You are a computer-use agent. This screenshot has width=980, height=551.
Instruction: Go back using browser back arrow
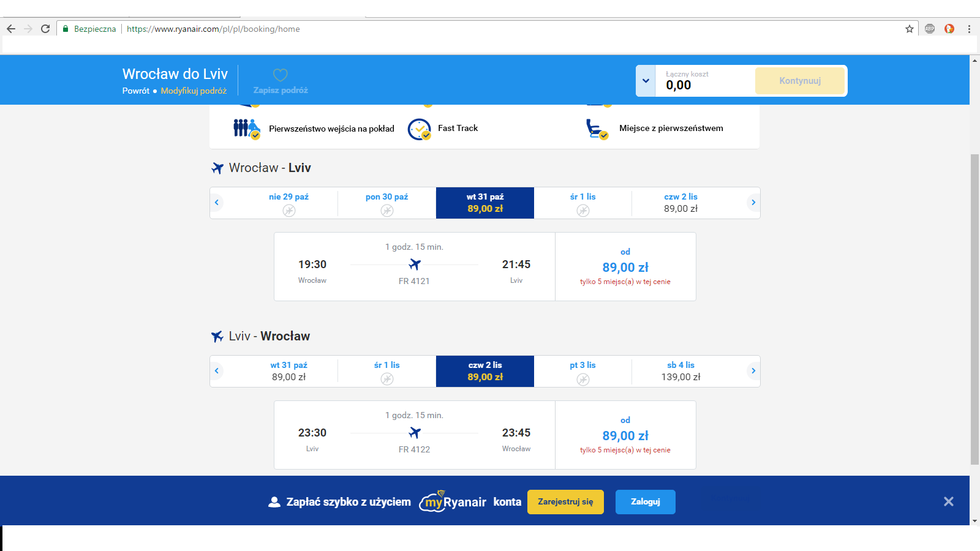click(x=11, y=29)
